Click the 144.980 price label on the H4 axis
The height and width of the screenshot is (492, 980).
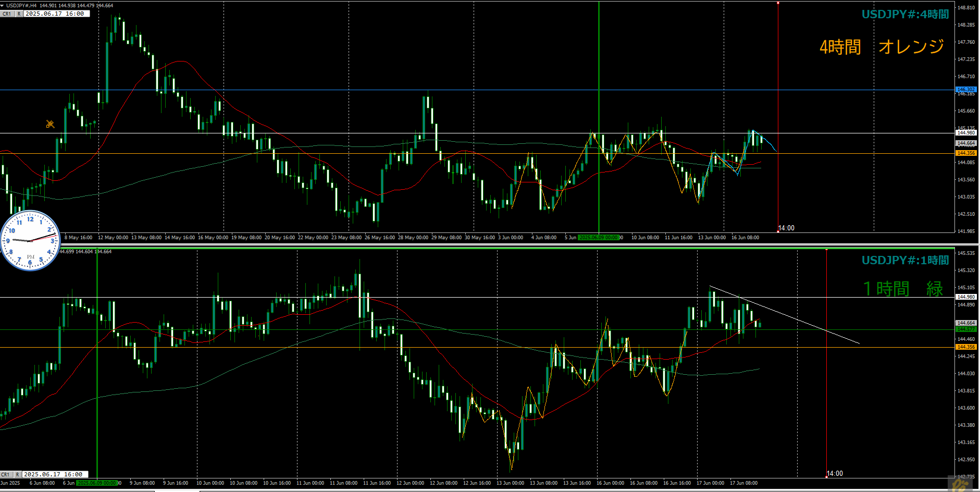point(966,133)
